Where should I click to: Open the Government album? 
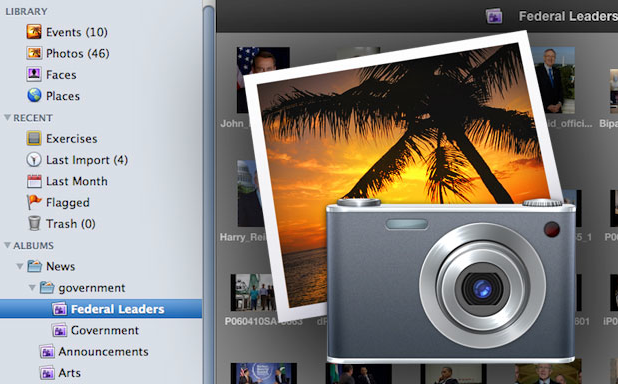pos(104,330)
